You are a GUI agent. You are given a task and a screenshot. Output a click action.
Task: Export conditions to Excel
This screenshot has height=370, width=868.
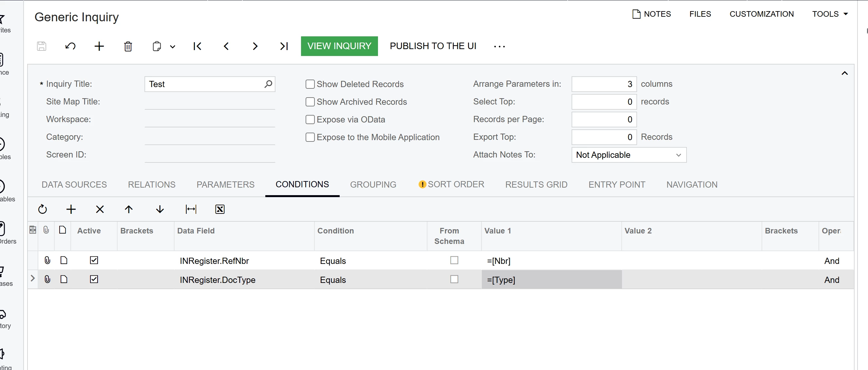pos(220,209)
